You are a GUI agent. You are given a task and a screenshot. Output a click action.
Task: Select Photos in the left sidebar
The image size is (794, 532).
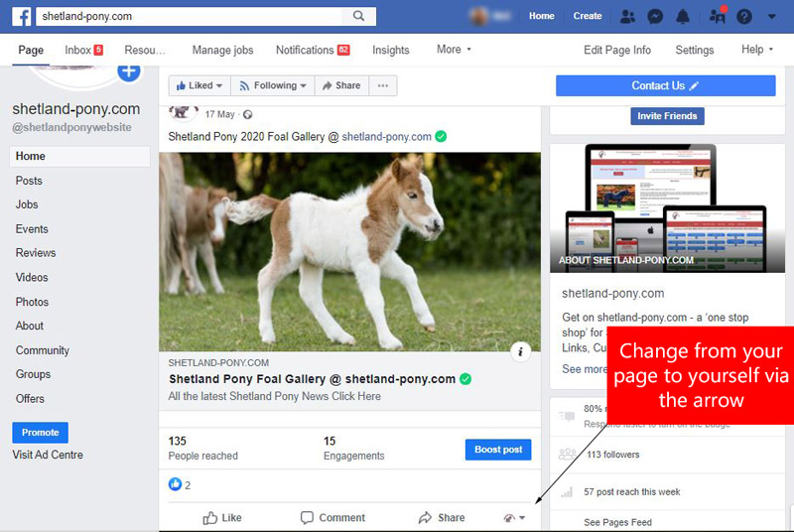pyautogui.click(x=32, y=302)
